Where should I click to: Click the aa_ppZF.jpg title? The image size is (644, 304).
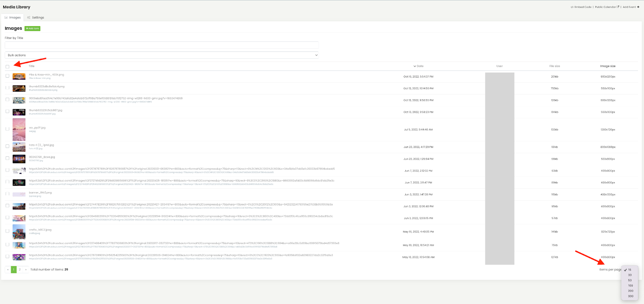tap(37, 128)
